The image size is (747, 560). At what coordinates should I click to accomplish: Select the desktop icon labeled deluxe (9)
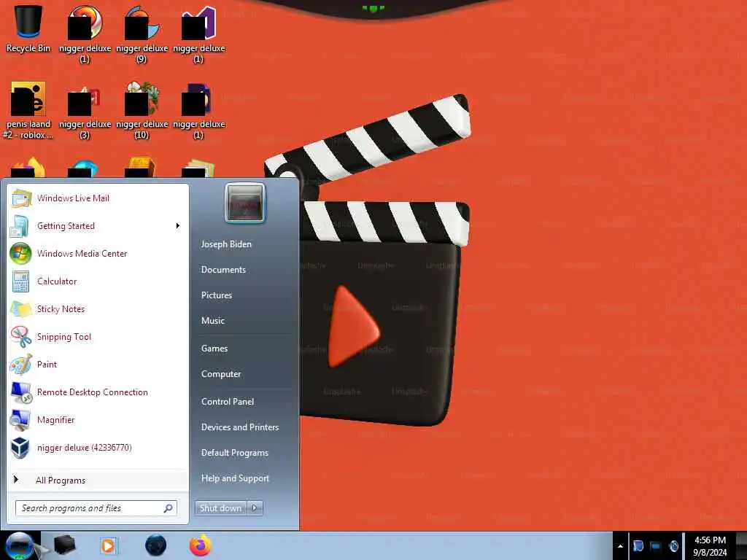coord(142,34)
